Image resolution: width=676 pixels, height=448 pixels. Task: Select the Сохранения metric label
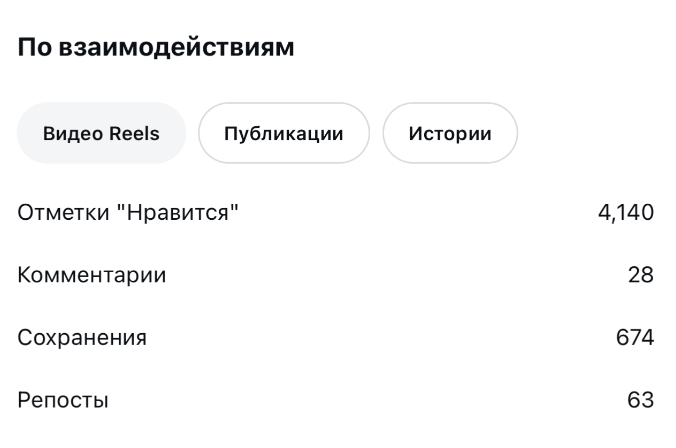[x=82, y=338]
